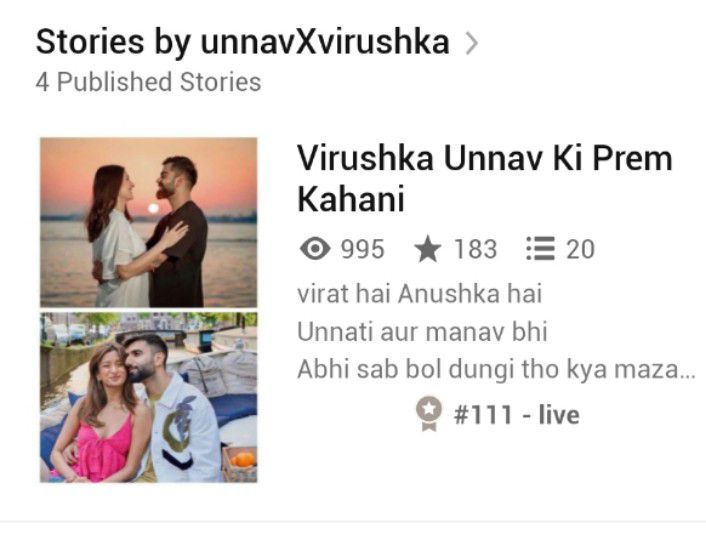The width and height of the screenshot is (706, 535).
Task: Open the pink dress couple cover image
Action: [x=149, y=398]
